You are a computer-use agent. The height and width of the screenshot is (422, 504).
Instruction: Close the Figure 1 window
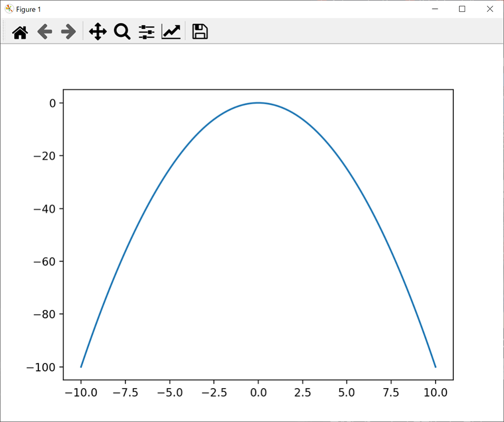(x=489, y=9)
